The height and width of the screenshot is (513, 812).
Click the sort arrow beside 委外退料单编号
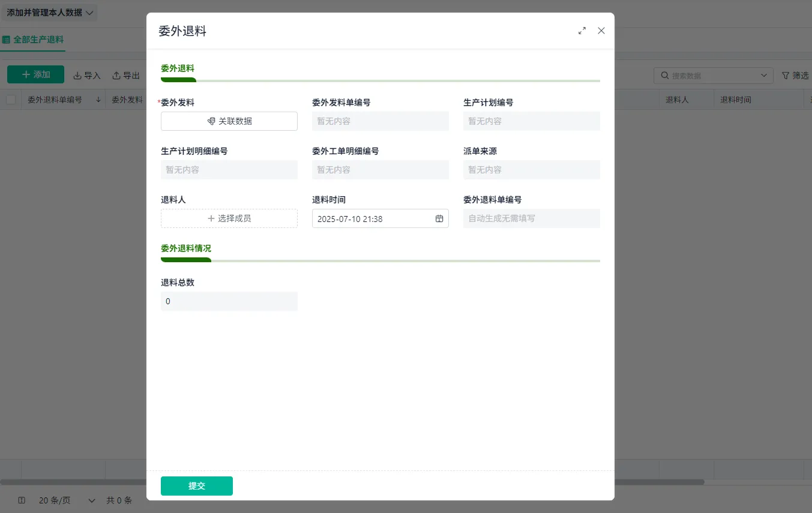pos(98,100)
